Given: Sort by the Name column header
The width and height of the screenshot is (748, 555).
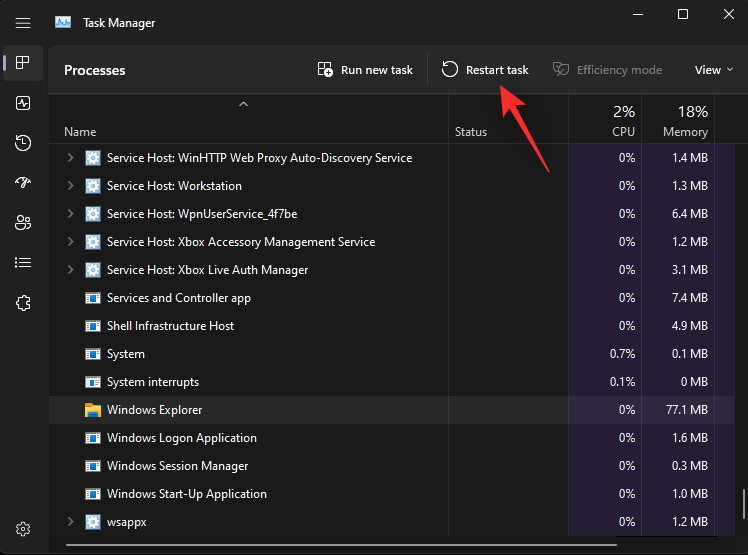Looking at the screenshot, I should tap(80, 132).
